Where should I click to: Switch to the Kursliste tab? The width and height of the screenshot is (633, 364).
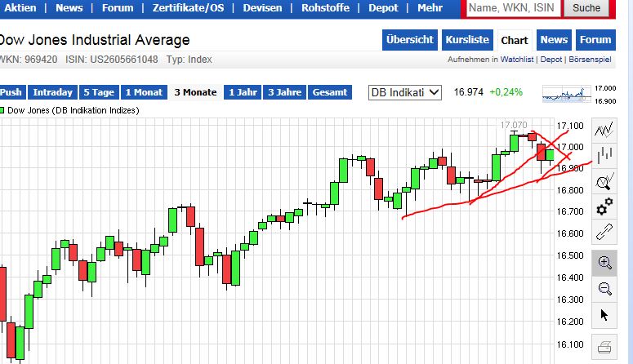click(467, 40)
